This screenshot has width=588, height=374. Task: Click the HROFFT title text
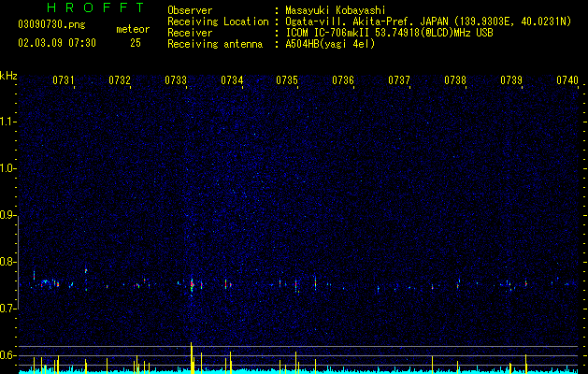click(x=96, y=7)
